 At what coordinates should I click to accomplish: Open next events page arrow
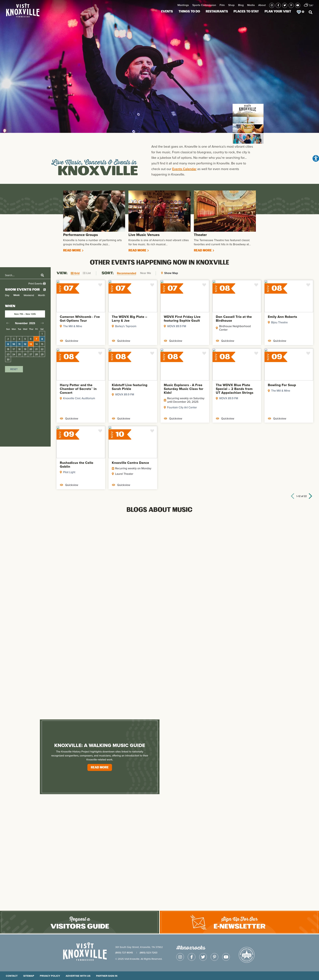(x=310, y=496)
